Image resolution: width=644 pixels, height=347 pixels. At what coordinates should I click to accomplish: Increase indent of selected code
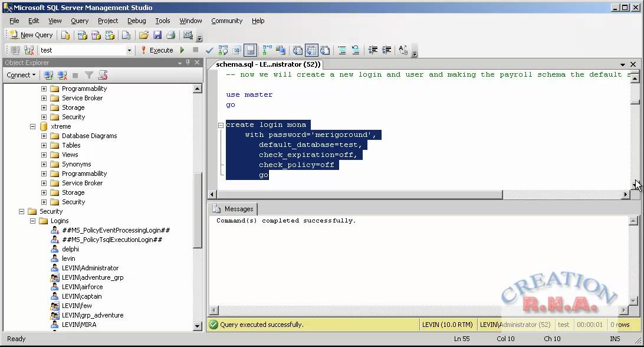point(386,50)
